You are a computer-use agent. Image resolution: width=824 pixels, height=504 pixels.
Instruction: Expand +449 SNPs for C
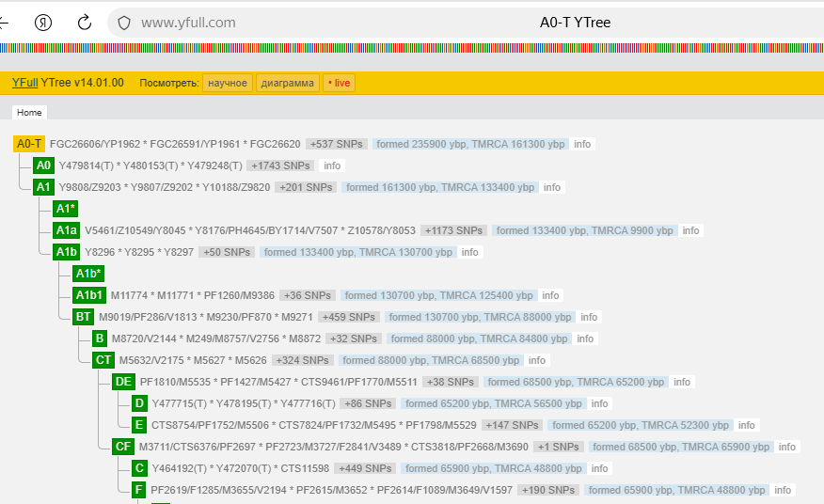[365, 468]
